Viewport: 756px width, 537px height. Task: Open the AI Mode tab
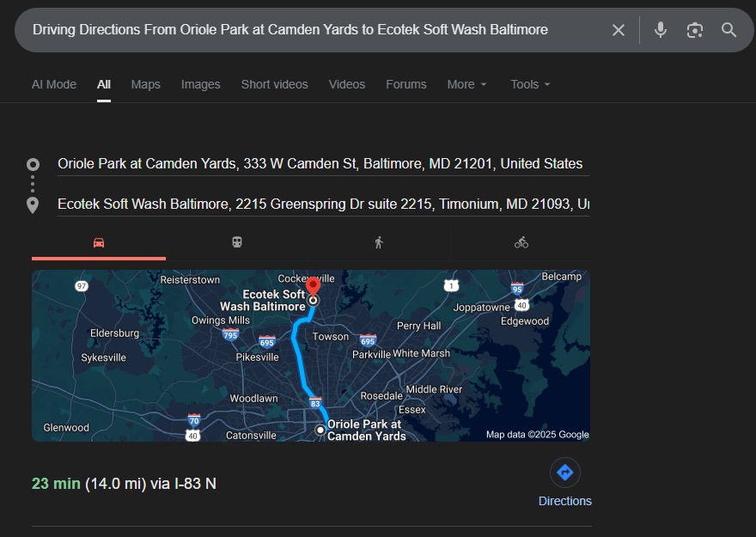point(54,84)
